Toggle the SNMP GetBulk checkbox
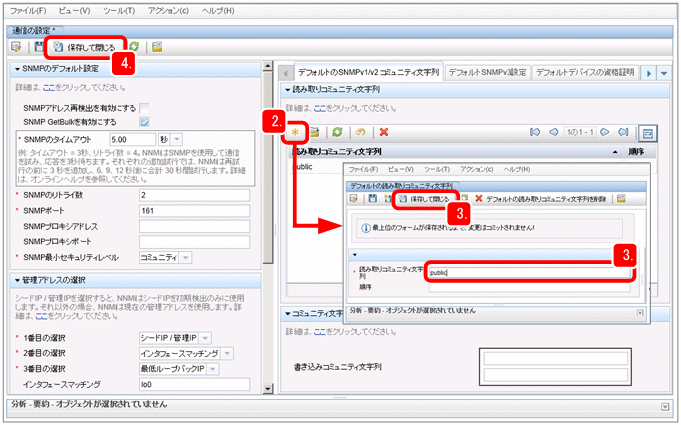The image size is (681, 425). click(x=144, y=122)
